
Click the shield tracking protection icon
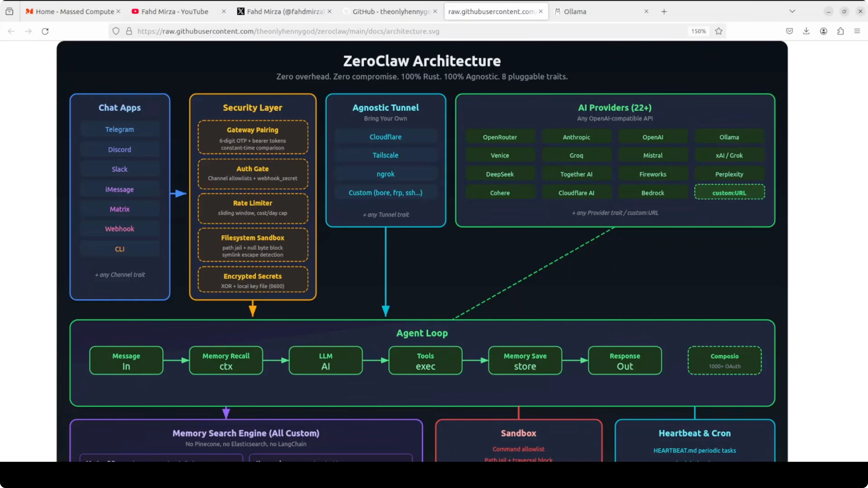point(116,31)
